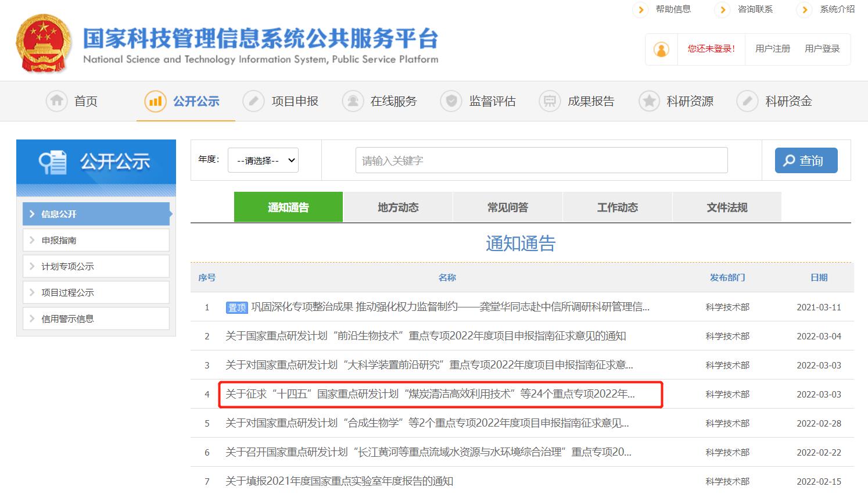Image resolution: width=868 pixels, height=494 pixels.
Task: Switch to the 地方动态 tab
Action: pyautogui.click(x=397, y=207)
